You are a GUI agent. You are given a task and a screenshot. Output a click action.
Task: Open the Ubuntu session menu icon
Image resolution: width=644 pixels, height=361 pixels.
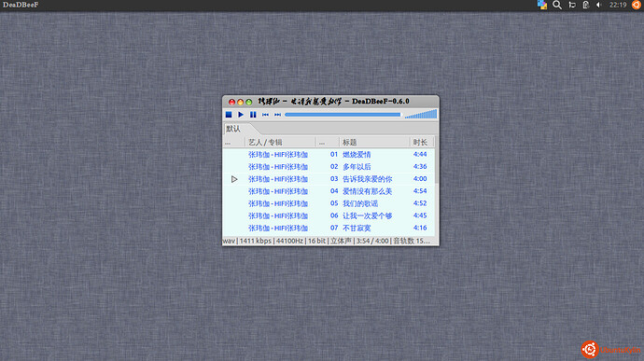pos(637,5)
